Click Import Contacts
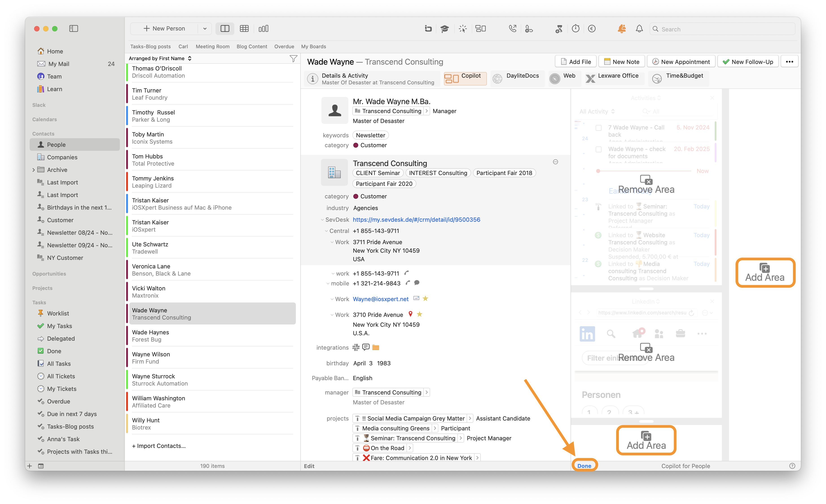 point(158,446)
